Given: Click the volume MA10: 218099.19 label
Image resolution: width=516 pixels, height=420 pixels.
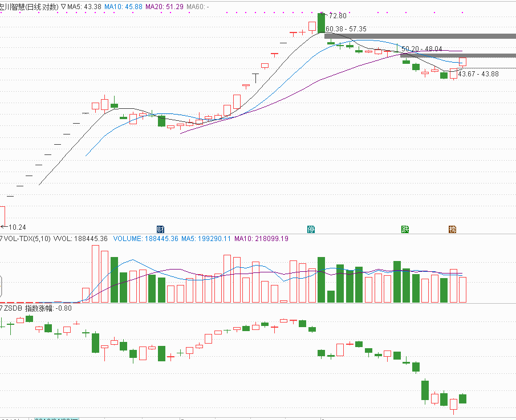Looking at the screenshot, I should (261, 239).
